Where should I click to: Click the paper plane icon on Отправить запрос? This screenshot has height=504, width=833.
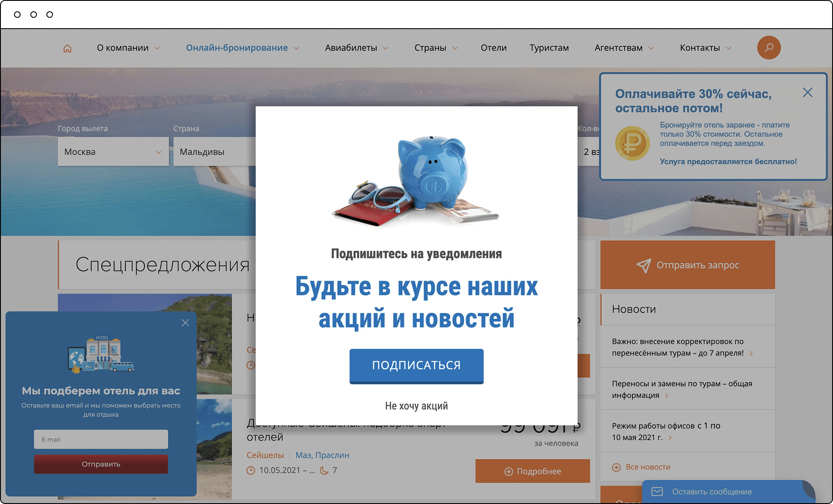(x=643, y=265)
